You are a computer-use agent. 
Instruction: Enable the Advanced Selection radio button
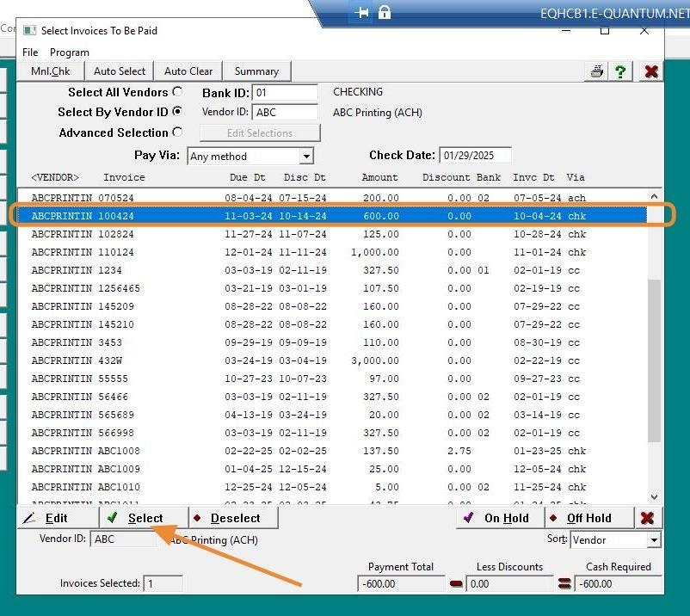(x=177, y=132)
